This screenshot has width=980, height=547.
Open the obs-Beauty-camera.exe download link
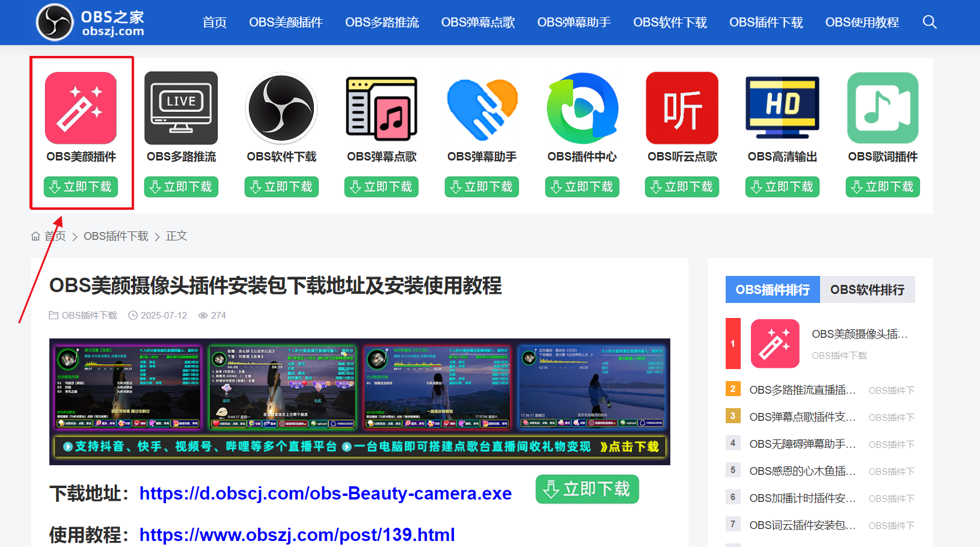pos(325,494)
